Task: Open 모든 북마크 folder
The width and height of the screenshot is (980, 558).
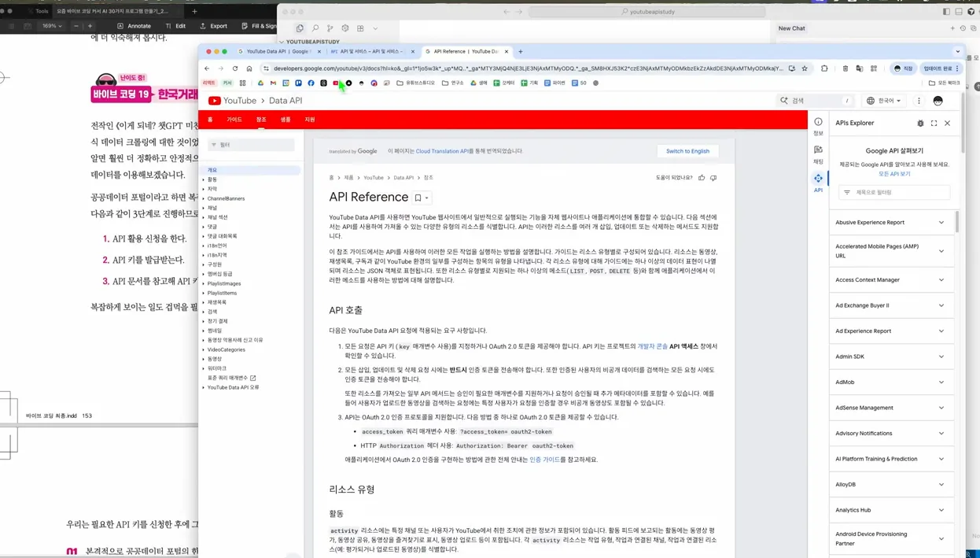Action: pos(944,83)
